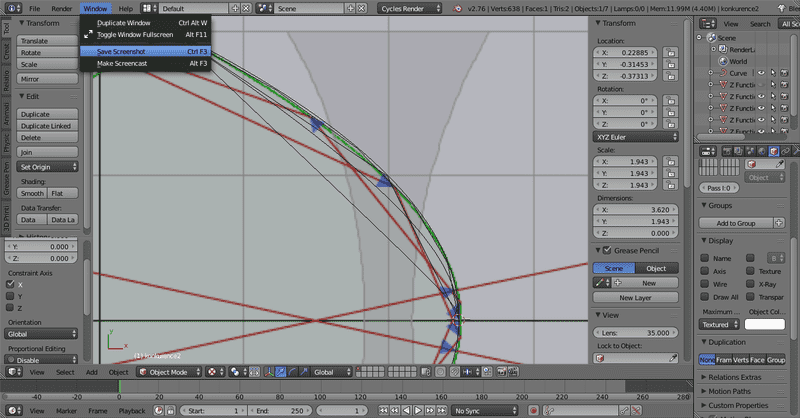Open the Textured maximum draw type dropdown
Image resolution: width=800 pixels, height=418 pixels.
click(720, 324)
